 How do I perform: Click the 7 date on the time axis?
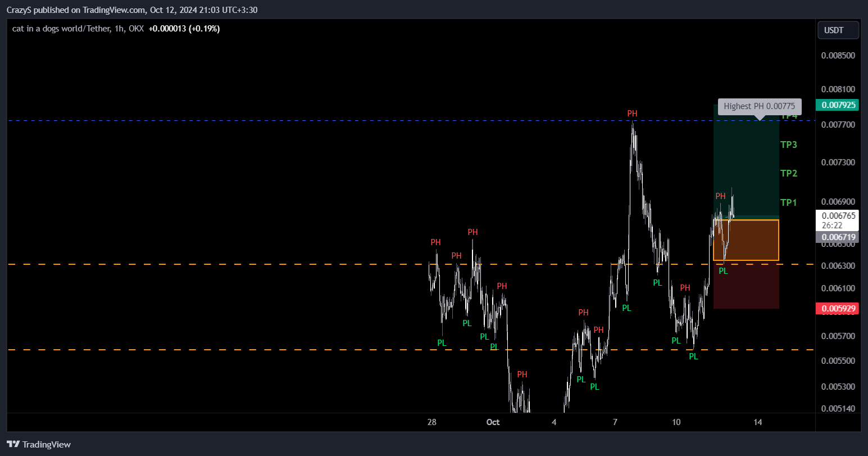(x=615, y=422)
